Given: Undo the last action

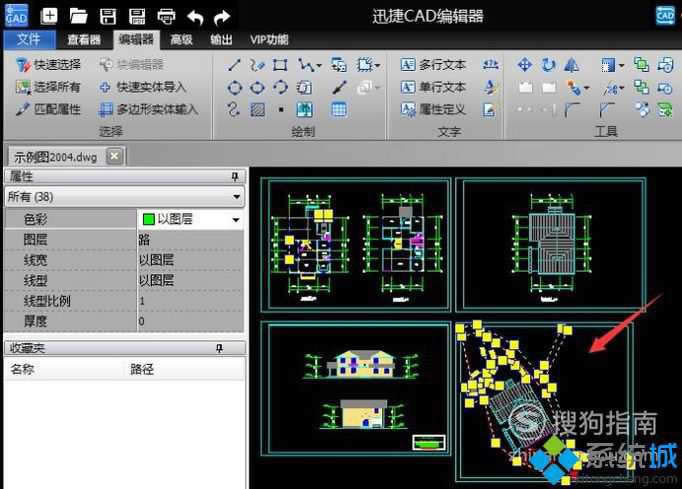Looking at the screenshot, I should tap(195, 17).
